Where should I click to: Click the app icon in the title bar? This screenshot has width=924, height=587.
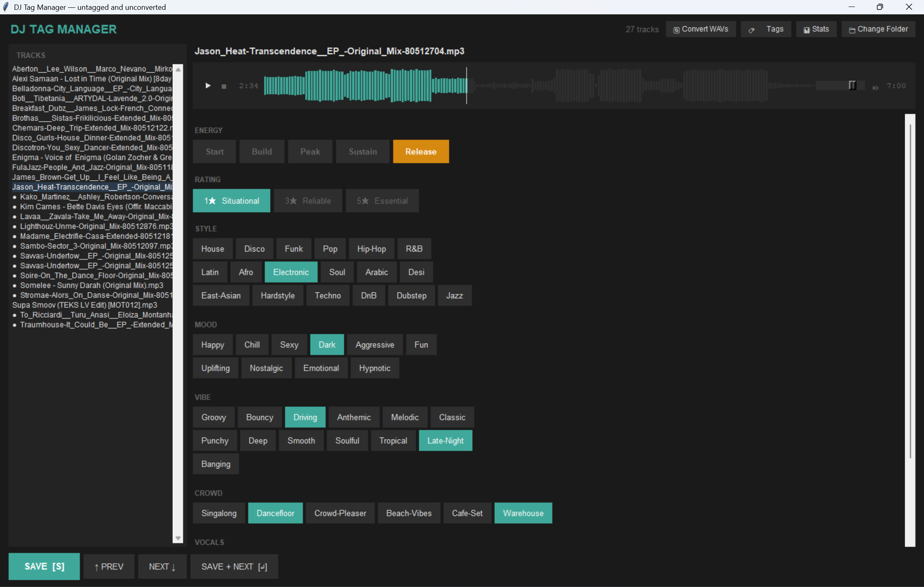(x=6, y=7)
